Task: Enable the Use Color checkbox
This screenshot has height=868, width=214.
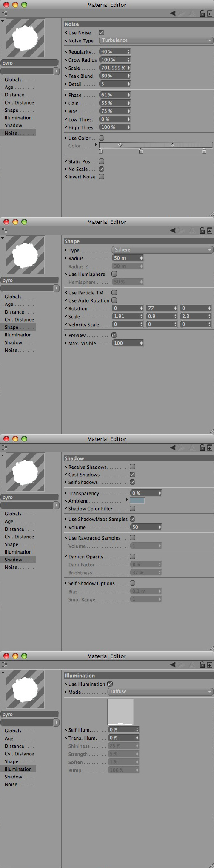Action: pos(101,138)
